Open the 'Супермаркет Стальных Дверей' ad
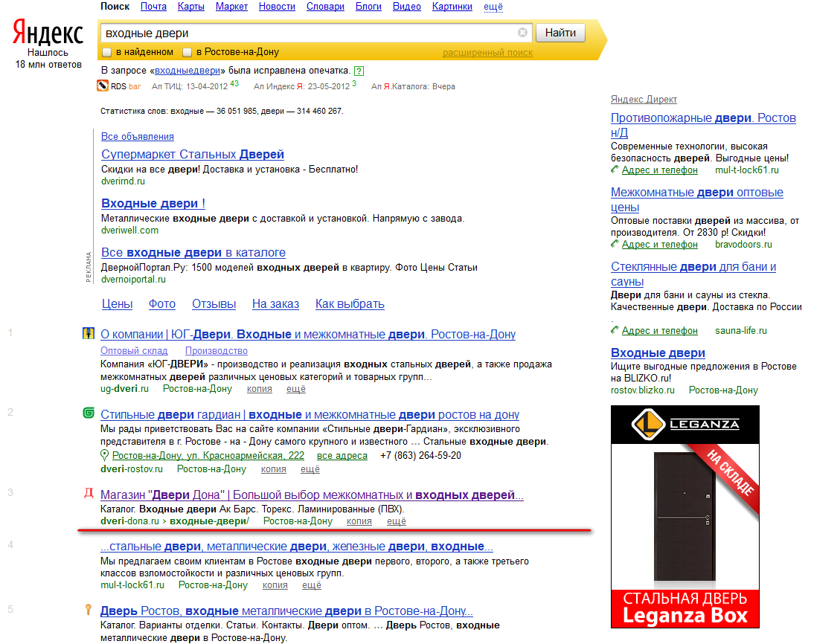 point(192,154)
